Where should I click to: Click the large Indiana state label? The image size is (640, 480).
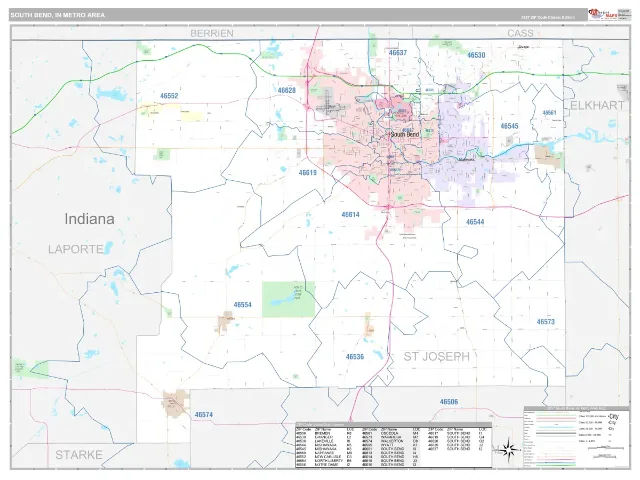tap(89, 219)
